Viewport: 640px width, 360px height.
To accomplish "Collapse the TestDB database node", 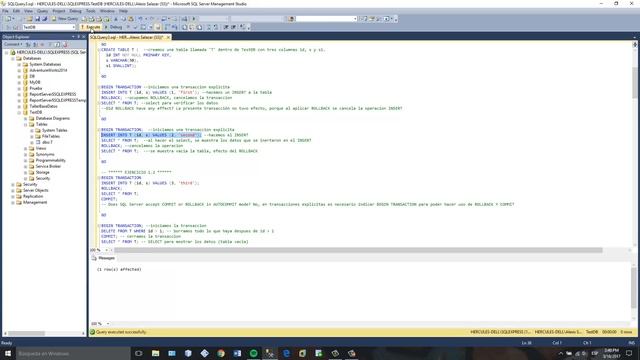I will 19,112.
